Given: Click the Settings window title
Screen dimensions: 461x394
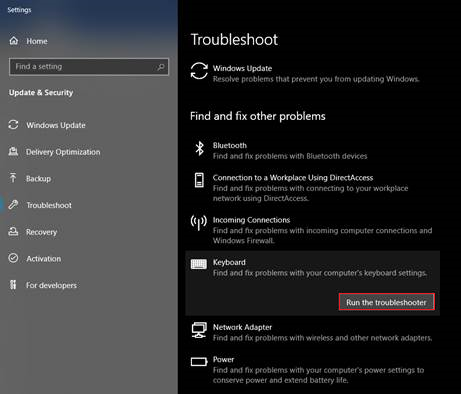Looking at the screenshot, I should (x=19, y=10).
